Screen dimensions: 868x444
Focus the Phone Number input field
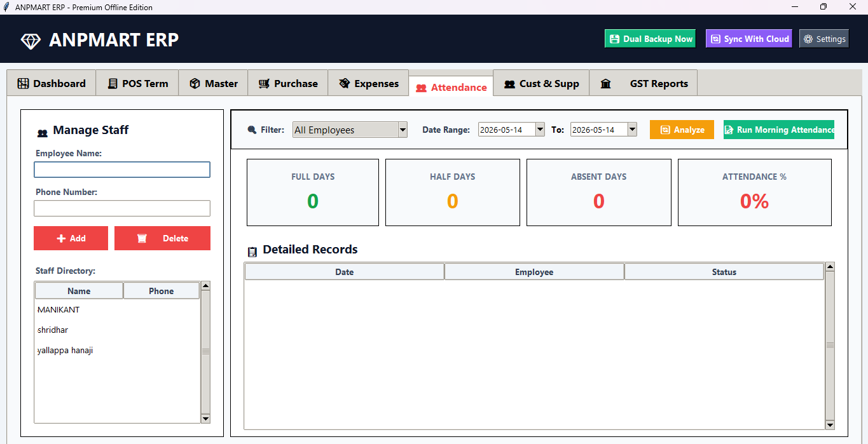pos(121,208)
